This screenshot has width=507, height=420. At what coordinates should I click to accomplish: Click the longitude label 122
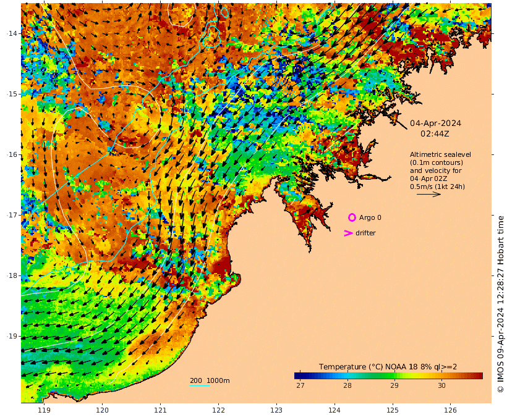pyautogui.click(x=219, y=410)
